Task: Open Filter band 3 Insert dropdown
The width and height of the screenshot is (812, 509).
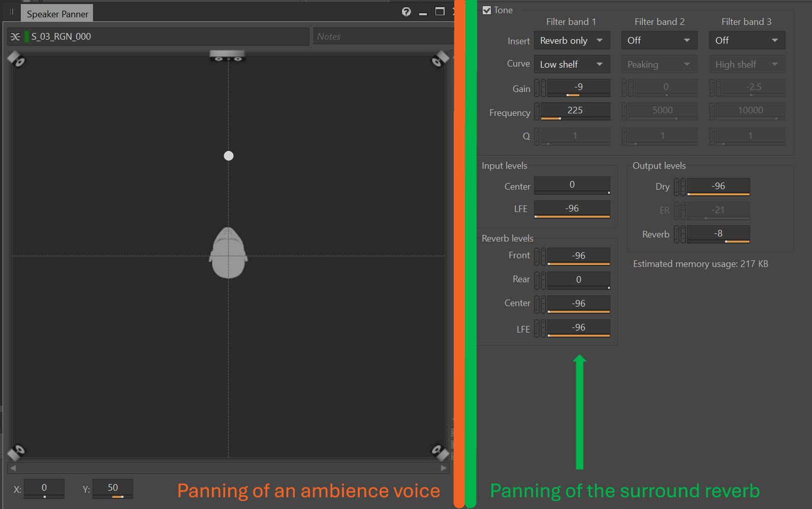Action: tap(747, 41)
